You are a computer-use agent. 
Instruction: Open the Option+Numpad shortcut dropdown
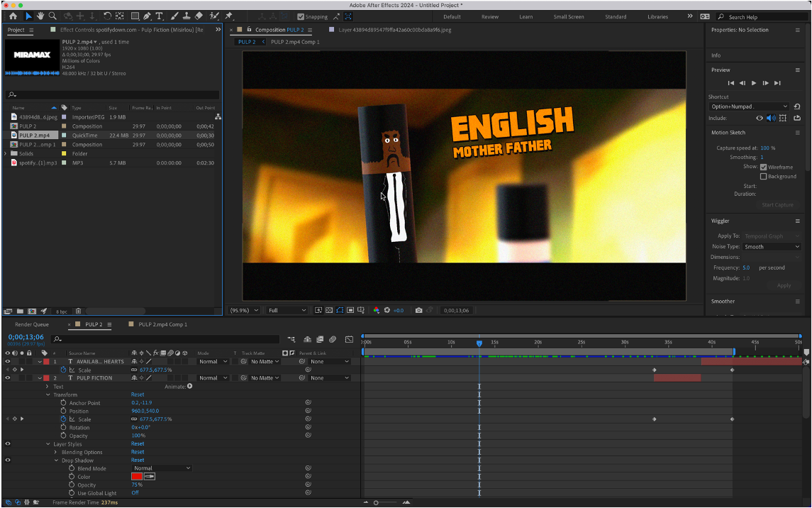(749, 106)
